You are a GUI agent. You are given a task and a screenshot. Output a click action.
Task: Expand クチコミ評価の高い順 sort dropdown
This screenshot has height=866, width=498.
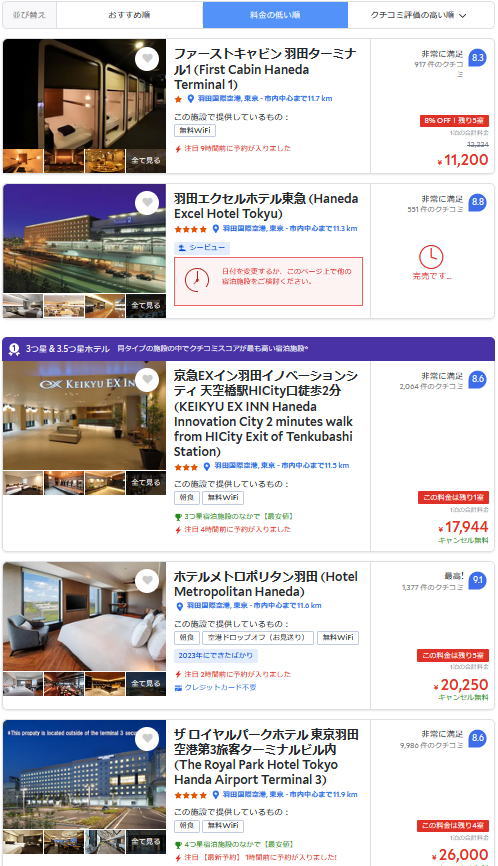tap(421, 15)
